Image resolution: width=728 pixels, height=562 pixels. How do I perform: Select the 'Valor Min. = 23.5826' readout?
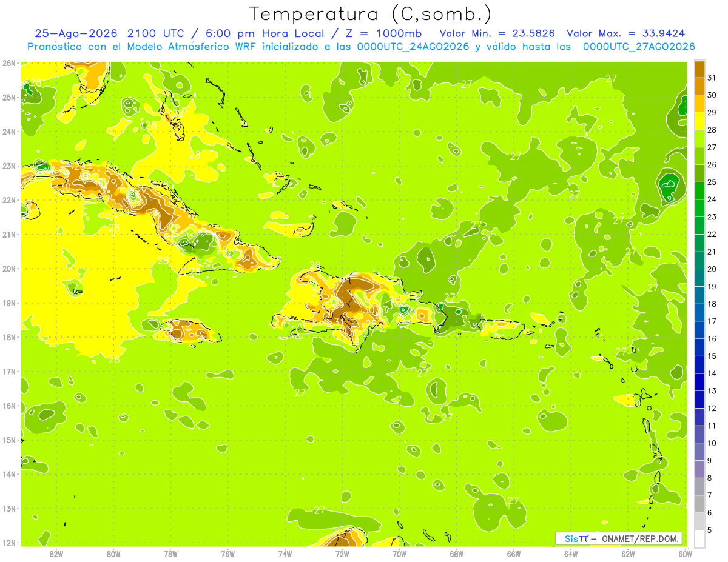(x=497, y=33)
